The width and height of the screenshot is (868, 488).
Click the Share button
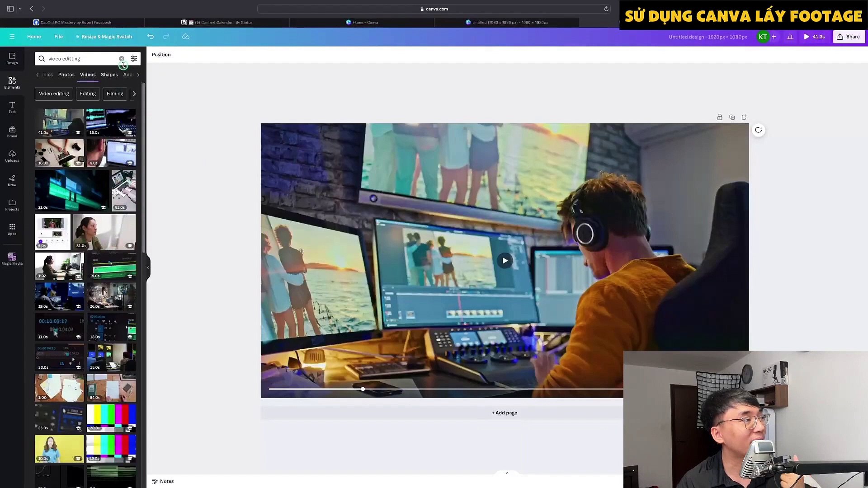coord(849,37)
